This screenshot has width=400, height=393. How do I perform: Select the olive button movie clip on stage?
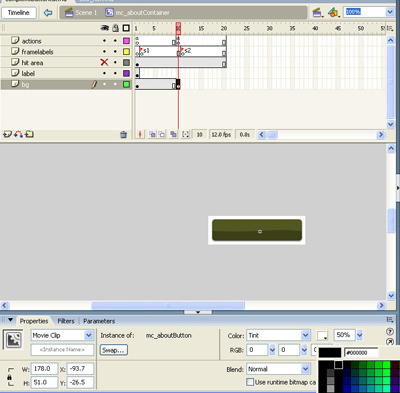(x=257, y=230)
